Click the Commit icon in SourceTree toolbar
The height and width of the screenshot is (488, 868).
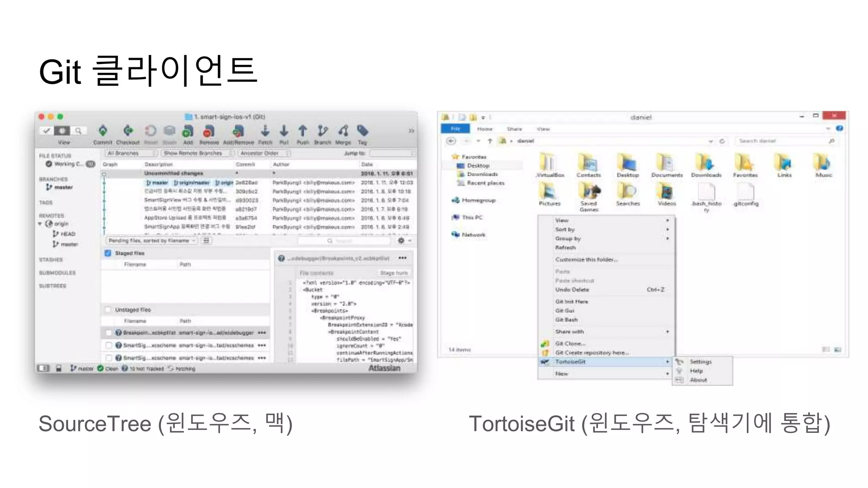[103, 131]
